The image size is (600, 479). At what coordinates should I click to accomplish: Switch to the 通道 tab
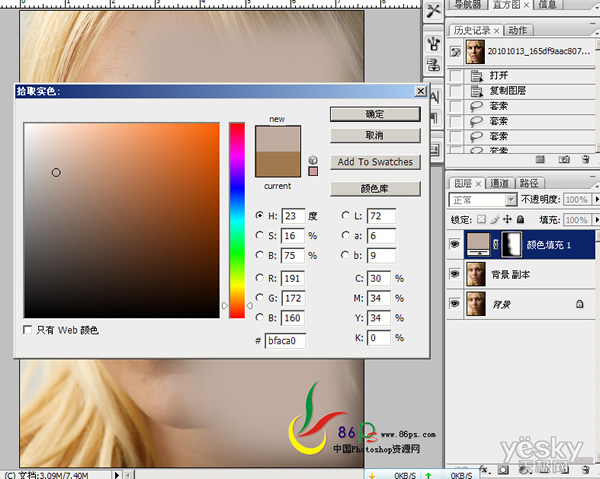tap(500, 183)
